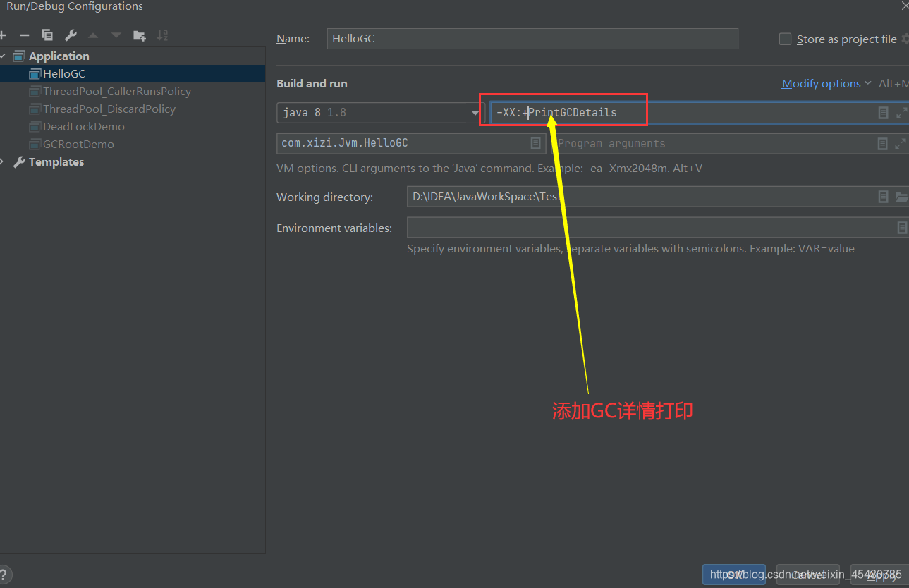The image size is (909, 588).
Task: Open help question mark button
Action: coord(4,575)
